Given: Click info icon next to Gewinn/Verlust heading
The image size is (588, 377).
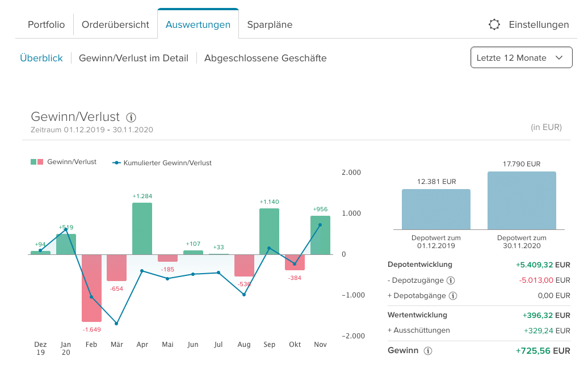Looking at the screenshot, I should click(131, 118).
